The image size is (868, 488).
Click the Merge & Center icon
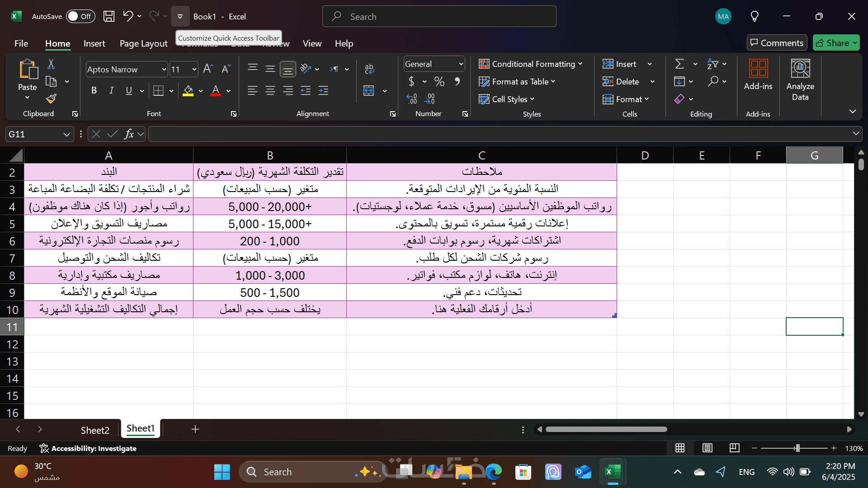click(369, 91)
